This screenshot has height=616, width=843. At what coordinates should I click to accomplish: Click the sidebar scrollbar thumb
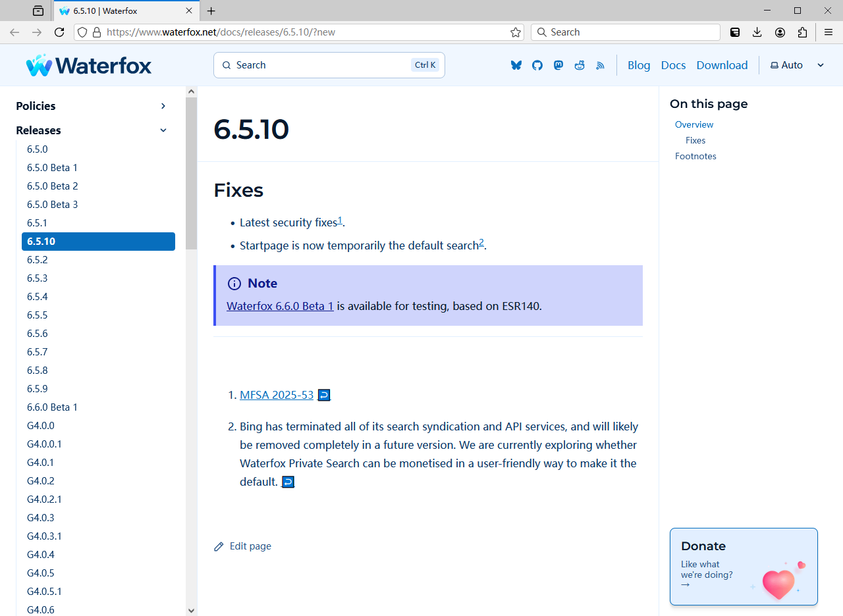click(x=191, y=174)
